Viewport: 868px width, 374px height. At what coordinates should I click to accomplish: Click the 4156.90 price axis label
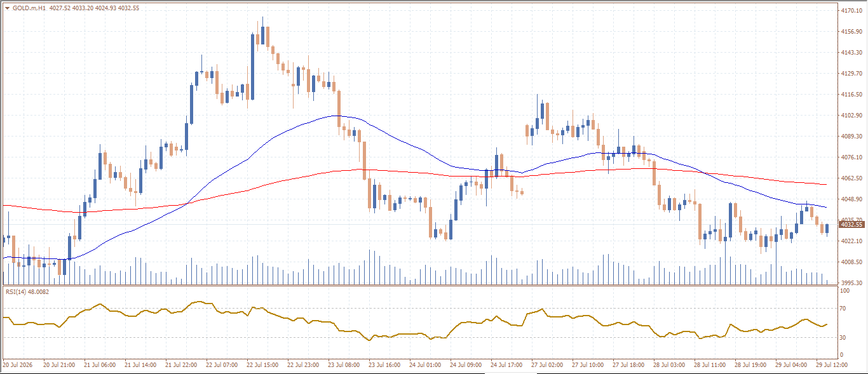851,31
